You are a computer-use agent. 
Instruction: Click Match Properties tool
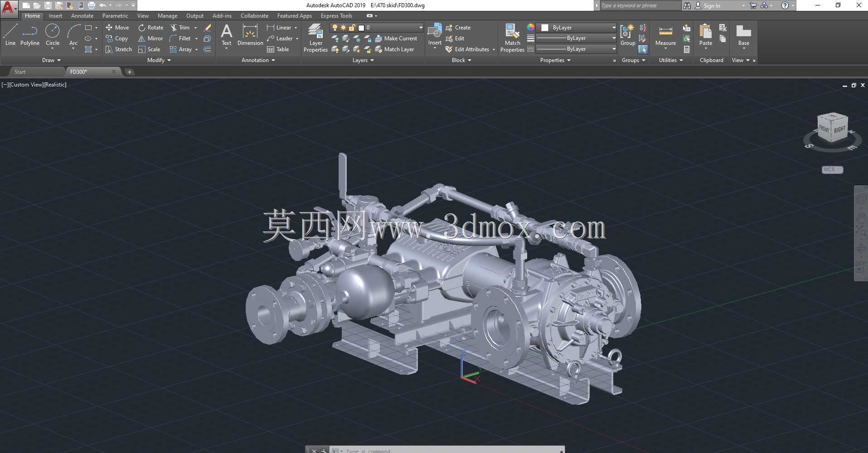click(x=512, y=38)
